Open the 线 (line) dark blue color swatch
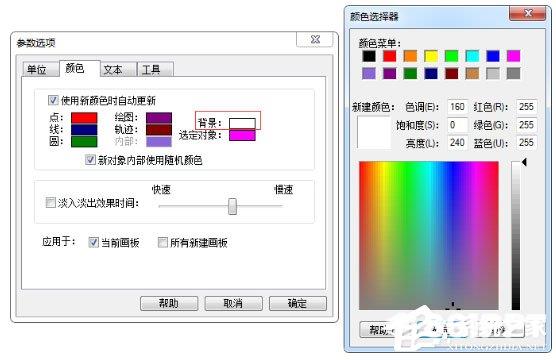Image resolution: width=556 pixels, height=360 pixels. (x=84, y=129)
